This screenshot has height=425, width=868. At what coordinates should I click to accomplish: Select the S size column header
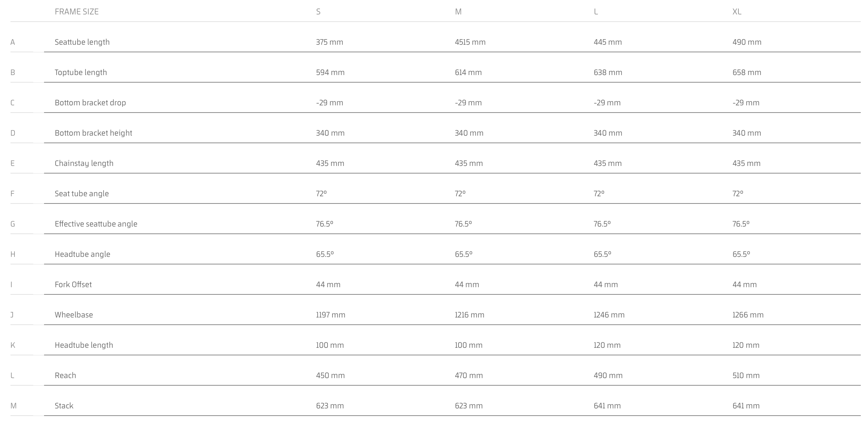(318, 12)
